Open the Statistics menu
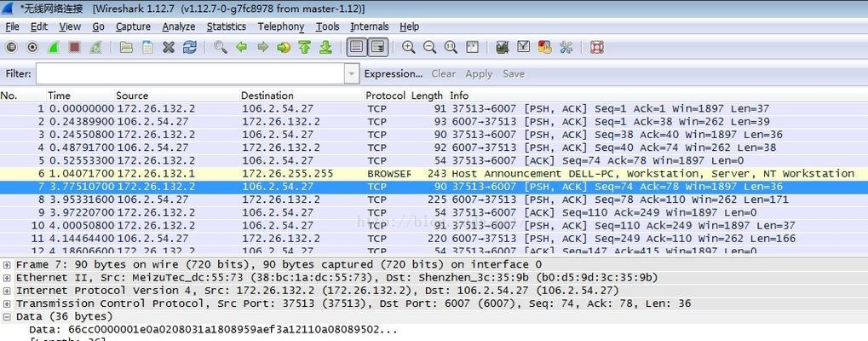 [x=226, y=26]
